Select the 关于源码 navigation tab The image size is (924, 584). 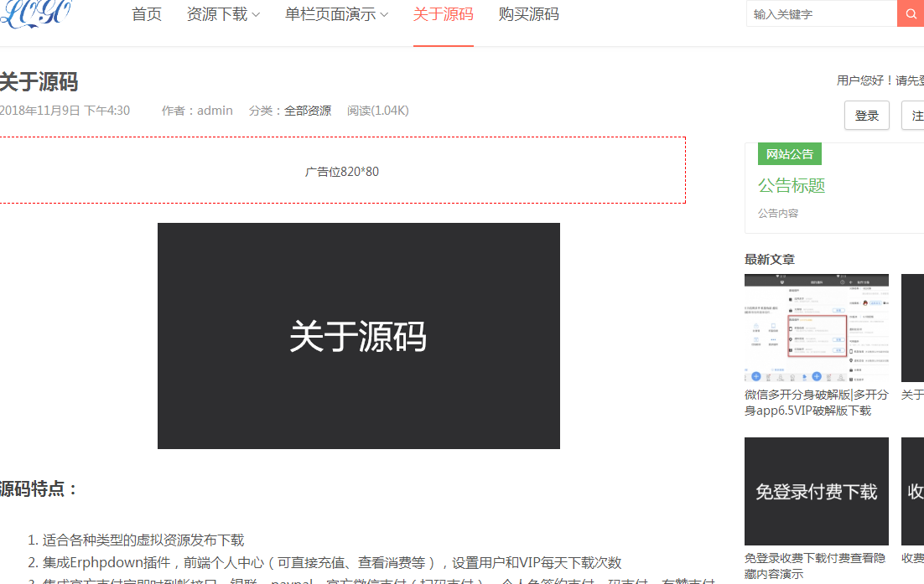click(x=443, y=14)
